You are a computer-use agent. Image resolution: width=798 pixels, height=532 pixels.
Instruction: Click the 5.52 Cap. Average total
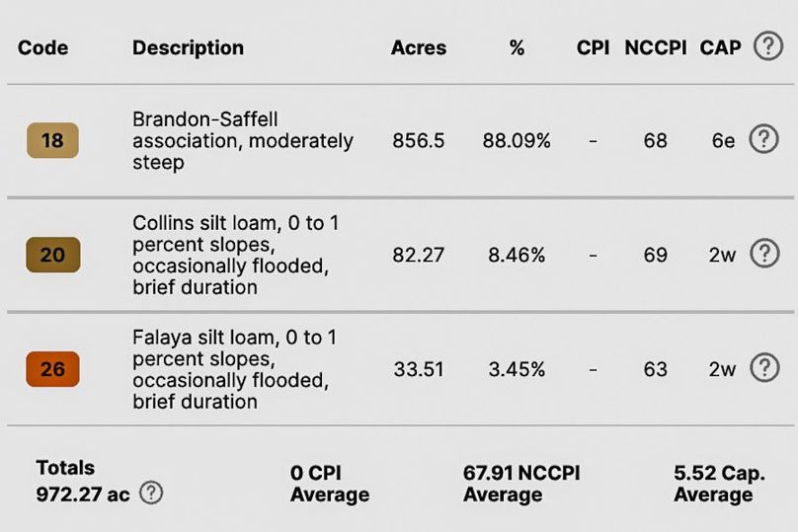[x=720, y=484]
